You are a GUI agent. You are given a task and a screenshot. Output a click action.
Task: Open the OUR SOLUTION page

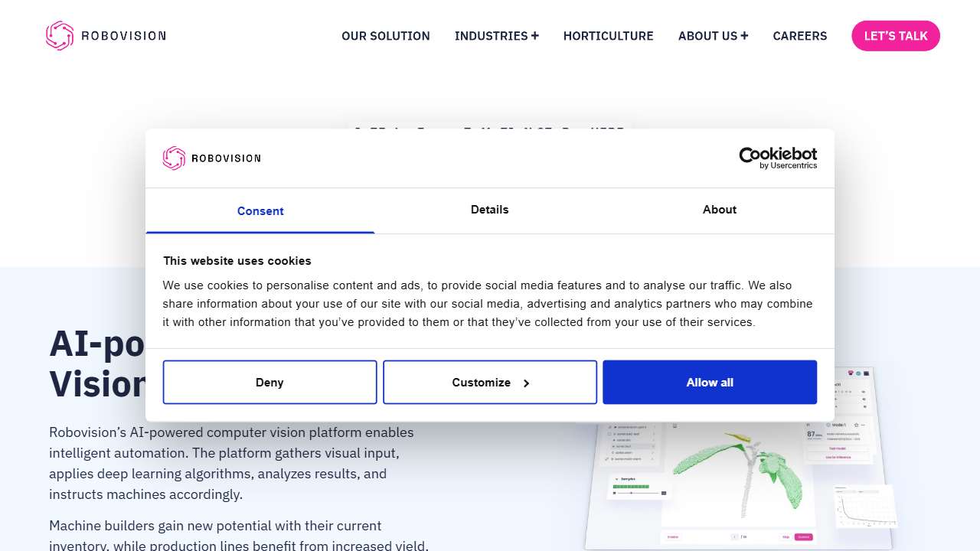click(385, 36)
